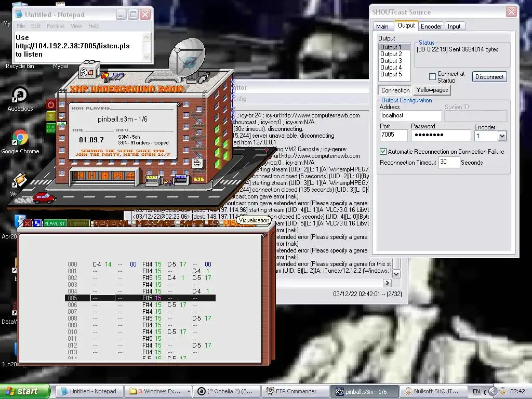Viewport: 532px width, 399px height.
Task: Switch to Nullsoft SHOUTcast taskbar button
Action: [433, 392]
